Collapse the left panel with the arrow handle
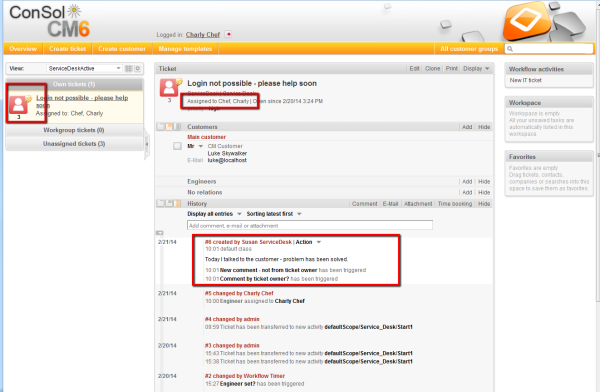The height and width of the screenshot is (392, 600). pos(147,144)
